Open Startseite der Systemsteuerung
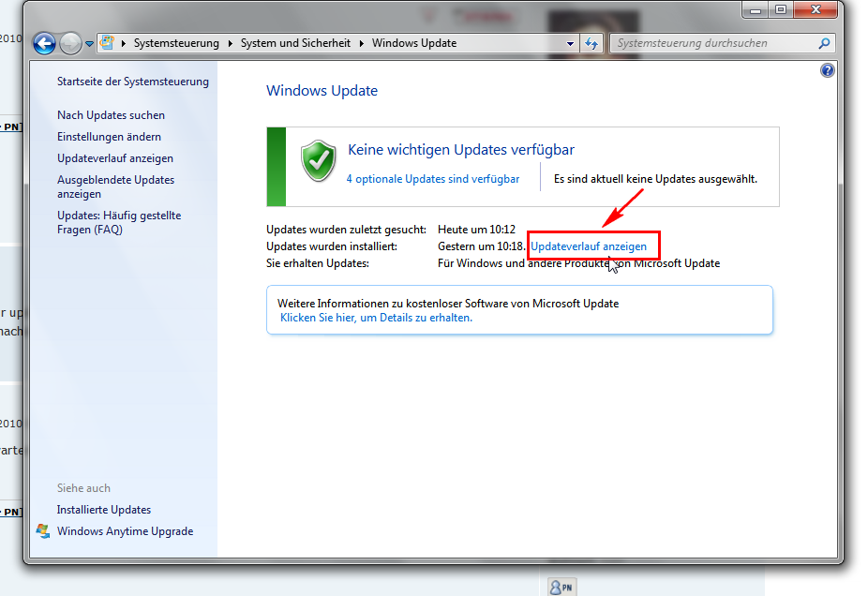This screenshot has width=868, height=596. click(133, 82)
